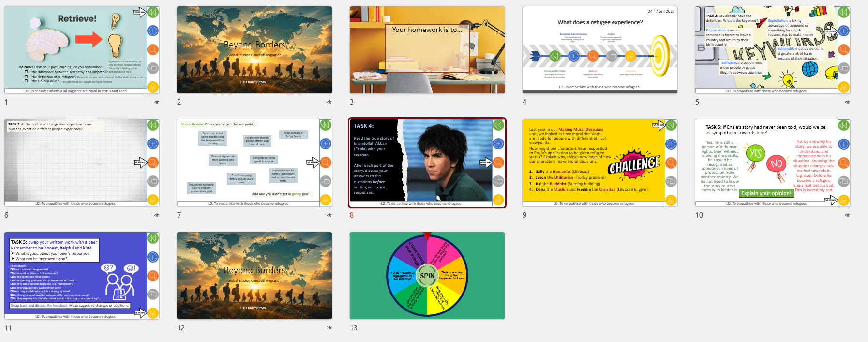Viewport: 868px width, 342px height.
Task: Open the "Your homework is to..." slide
Action: 427,50
